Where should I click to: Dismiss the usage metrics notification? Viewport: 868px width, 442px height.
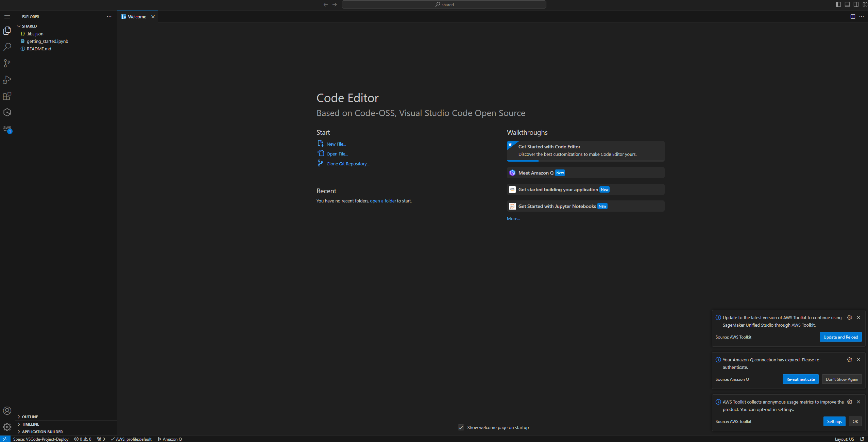coord(858,402)
